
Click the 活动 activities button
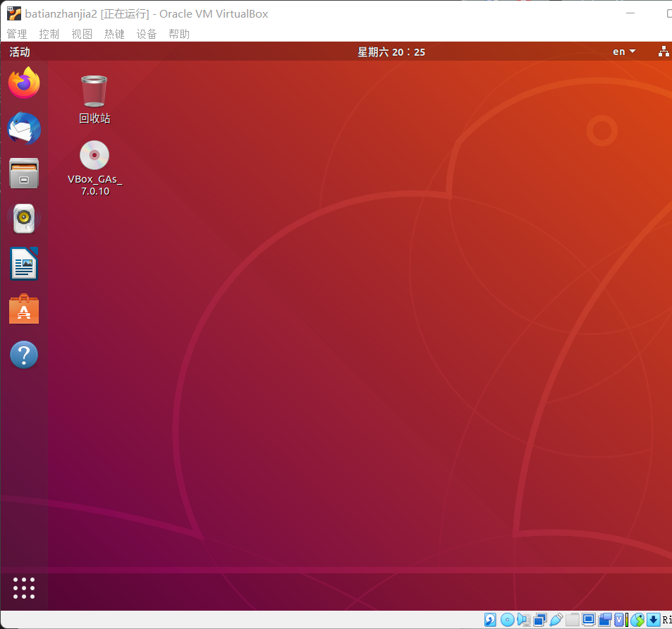click(20, 52)
